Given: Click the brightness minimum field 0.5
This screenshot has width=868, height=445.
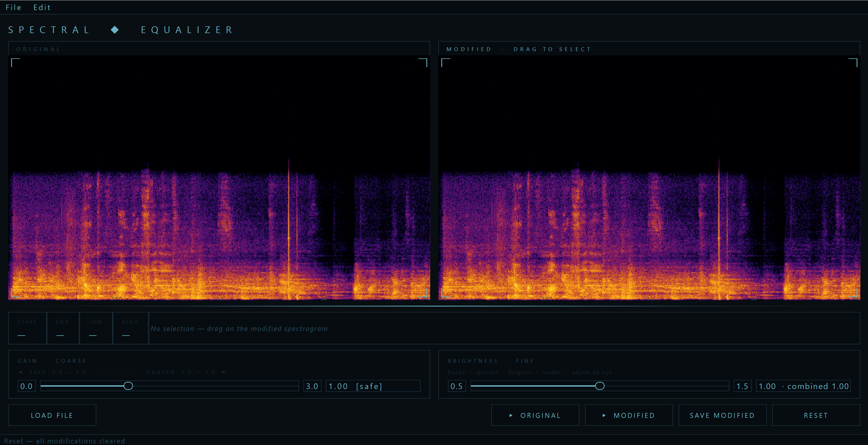Looking at the screenshot, I should tap(457, 386).
